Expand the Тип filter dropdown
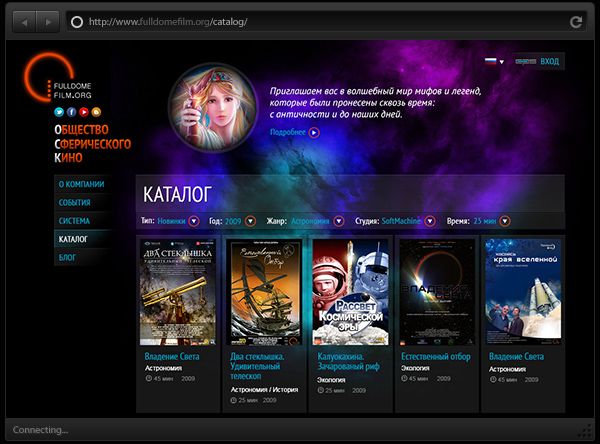600x444 pixels. coord(194,221)
